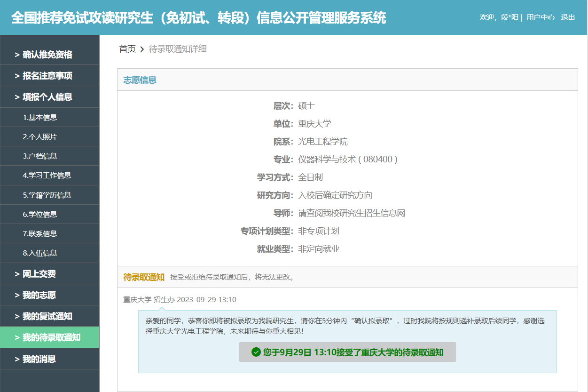This screenshot has width=588, height=392.
Task: Expand the 确认推免资格 sidebar section
Action: [x=47, y=55]
